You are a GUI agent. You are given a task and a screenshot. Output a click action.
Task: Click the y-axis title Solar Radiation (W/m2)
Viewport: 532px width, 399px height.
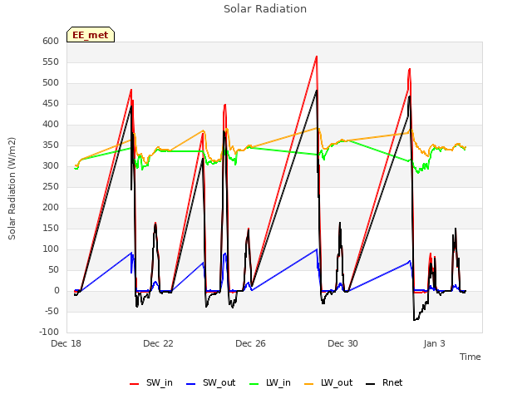click(x=12, y=189)
